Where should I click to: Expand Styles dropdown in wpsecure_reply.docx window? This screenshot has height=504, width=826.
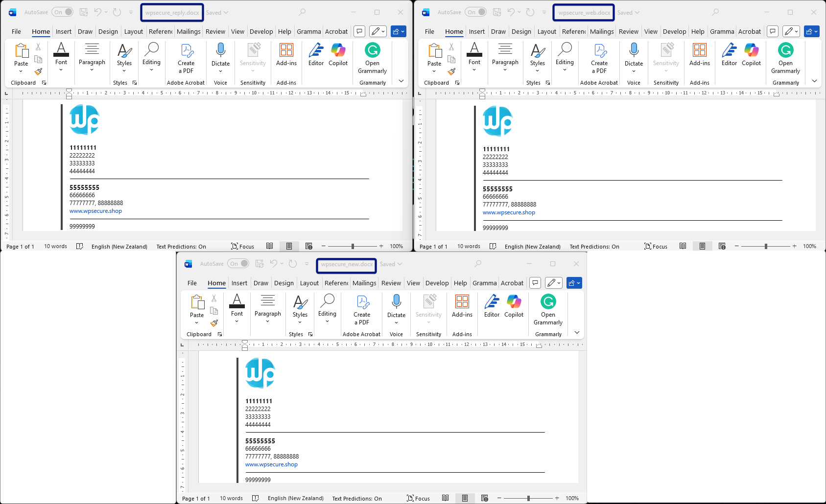[x=124, y=58]
